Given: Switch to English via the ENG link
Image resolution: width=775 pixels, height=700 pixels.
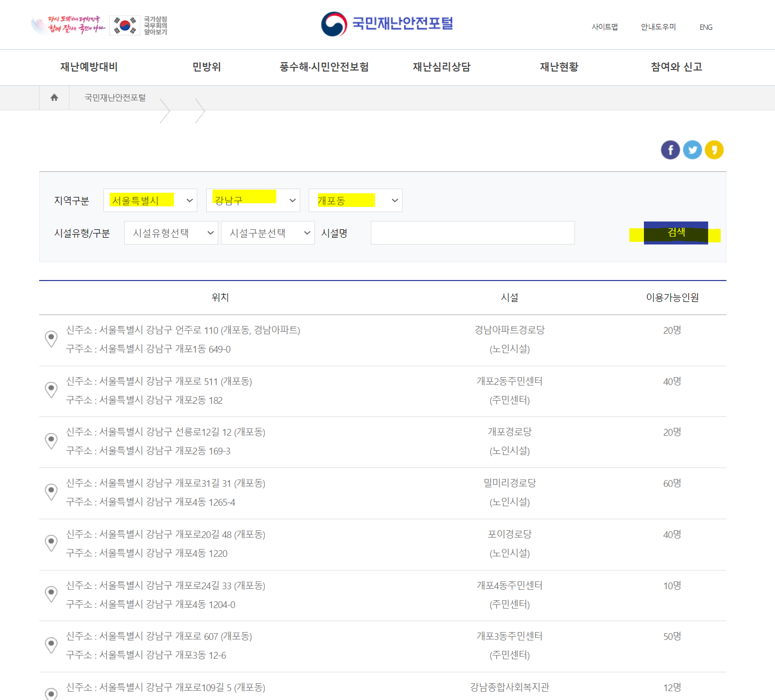Looking at the screenshot, I should pyautogui.click(x=706, y=27).
